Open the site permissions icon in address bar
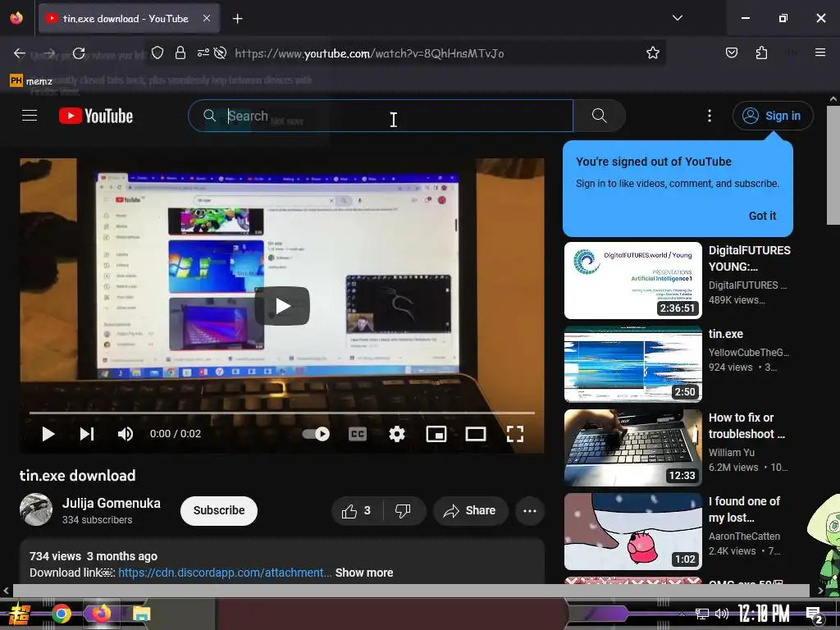840x630 pixels. point(203,52)
